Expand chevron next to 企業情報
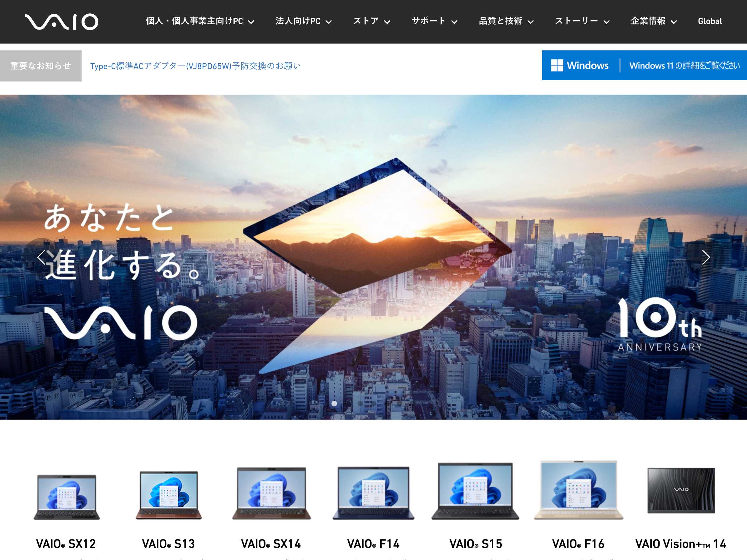 click(674, 22)
